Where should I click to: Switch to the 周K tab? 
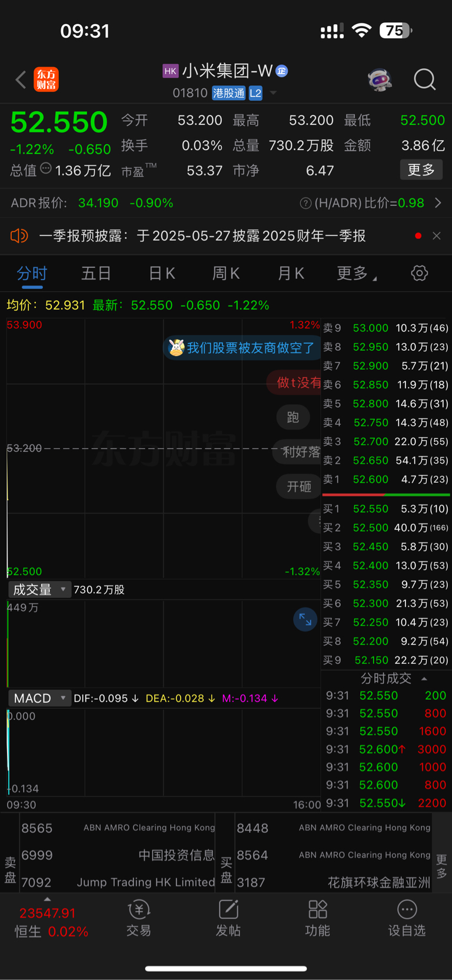(226, 274)
